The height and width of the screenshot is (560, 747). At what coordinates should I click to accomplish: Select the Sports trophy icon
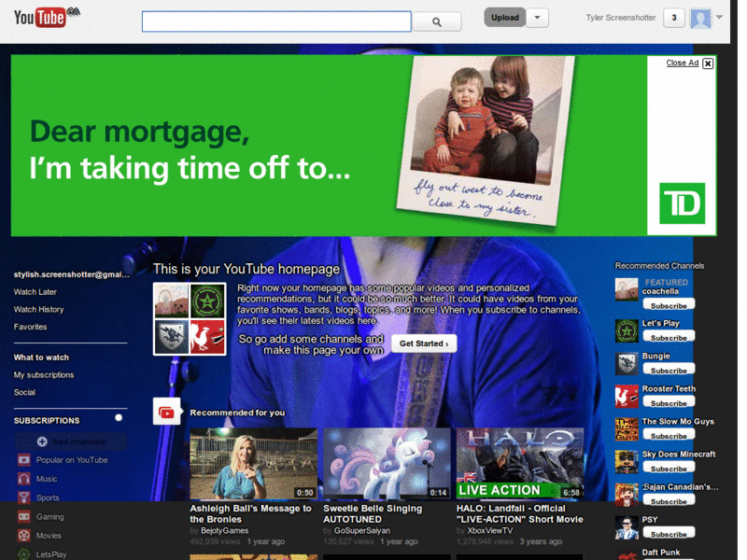tap(24, 497)
